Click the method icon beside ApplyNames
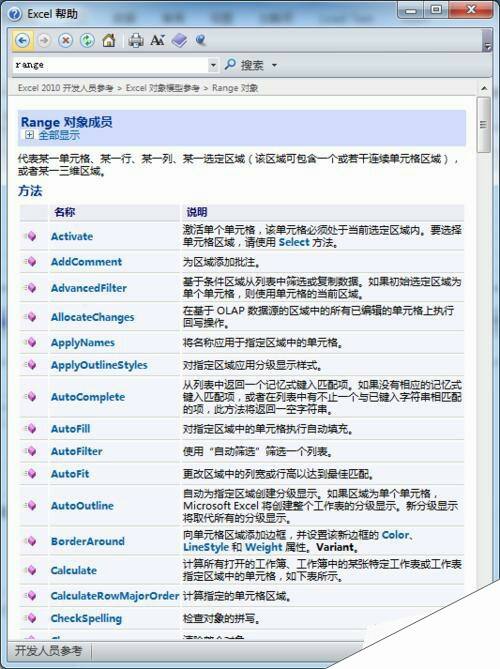500x669 pixels. pos(30,342)
